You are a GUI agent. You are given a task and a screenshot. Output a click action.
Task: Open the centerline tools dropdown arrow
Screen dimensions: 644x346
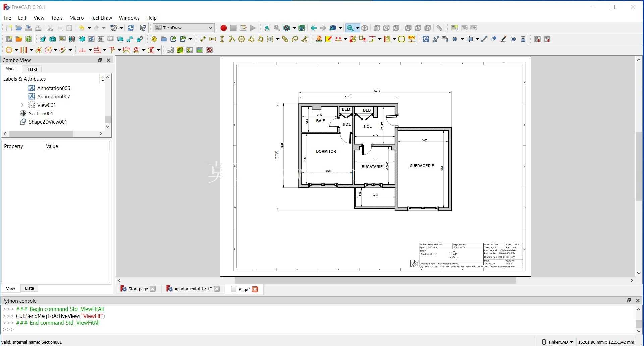(477, 39)
